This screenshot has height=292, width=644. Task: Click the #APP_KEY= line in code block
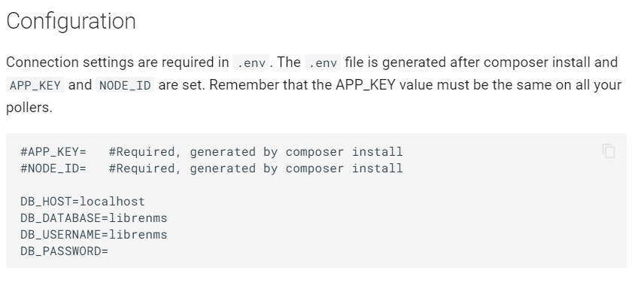pyautogui.click(x=211, y=151)
